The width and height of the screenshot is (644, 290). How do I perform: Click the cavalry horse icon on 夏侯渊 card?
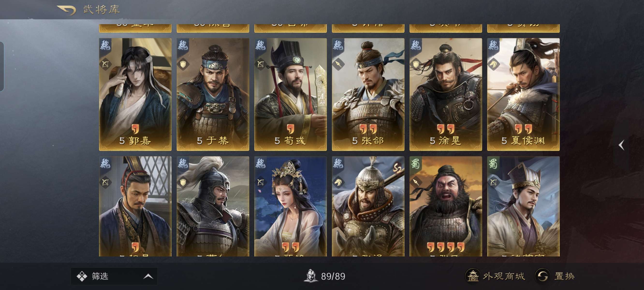(x=493, y=64)
